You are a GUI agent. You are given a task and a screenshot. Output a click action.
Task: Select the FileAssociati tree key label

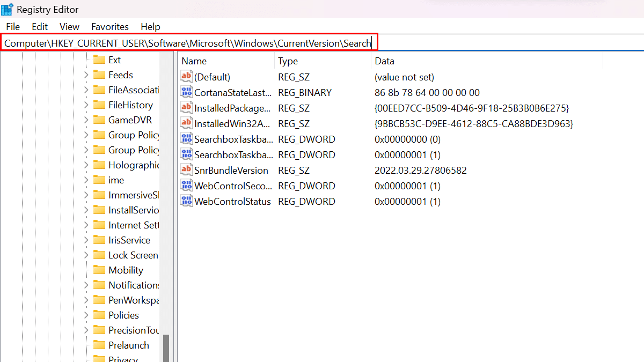pos(134,90)
